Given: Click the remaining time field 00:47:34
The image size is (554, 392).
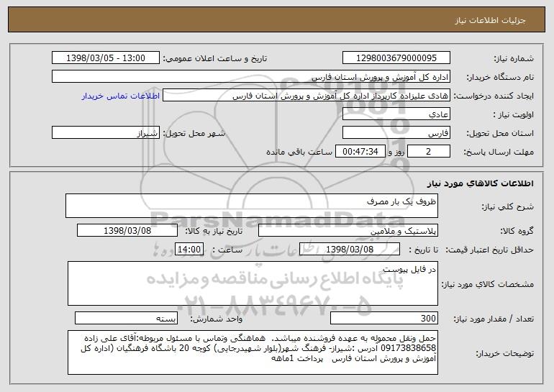Looking at the screenshot, I should point(360,151).
